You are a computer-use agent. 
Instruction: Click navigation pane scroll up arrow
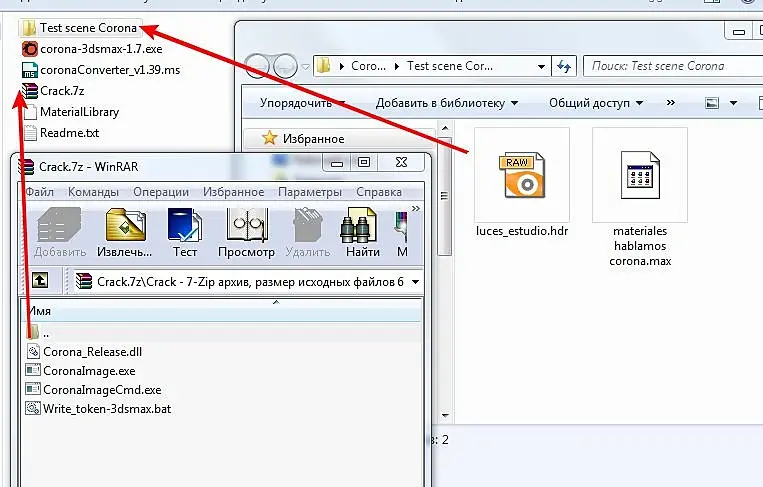pos(445,128)
